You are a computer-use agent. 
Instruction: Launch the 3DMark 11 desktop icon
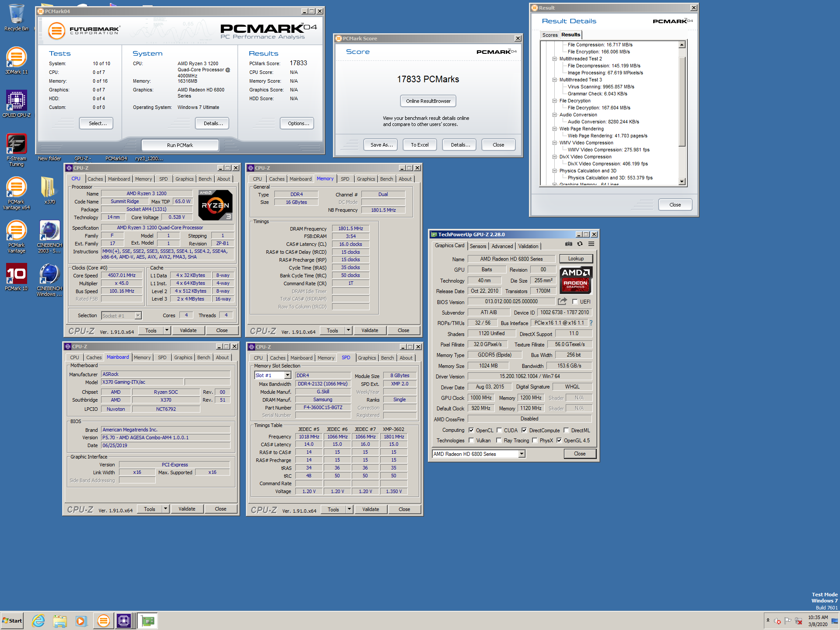tap(16, 60)
